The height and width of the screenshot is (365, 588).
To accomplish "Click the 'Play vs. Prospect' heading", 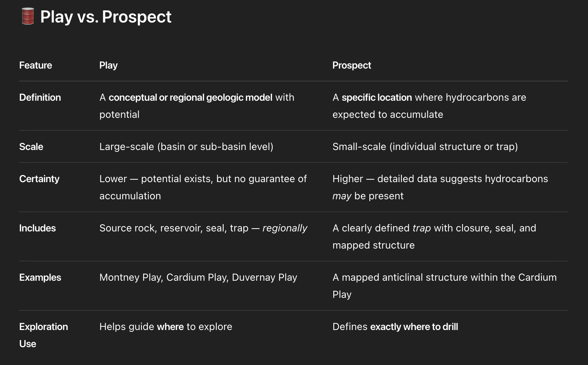I will pyautogui.click(x=106, y=17).
